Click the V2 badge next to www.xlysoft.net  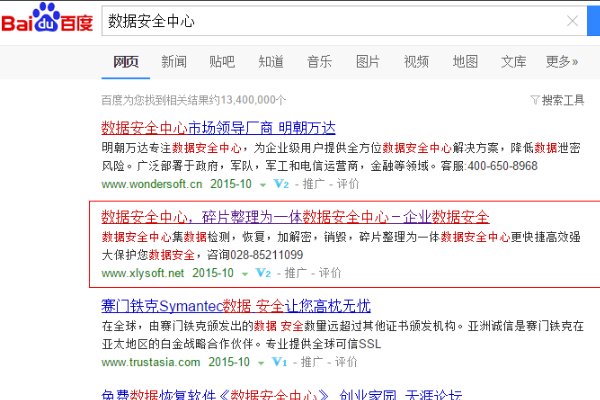263,273
